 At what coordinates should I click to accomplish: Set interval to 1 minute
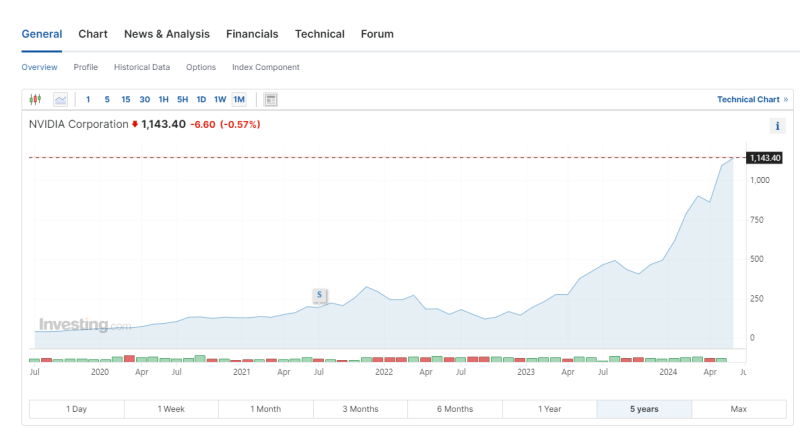pyautogui.click(x=88, y=99)
